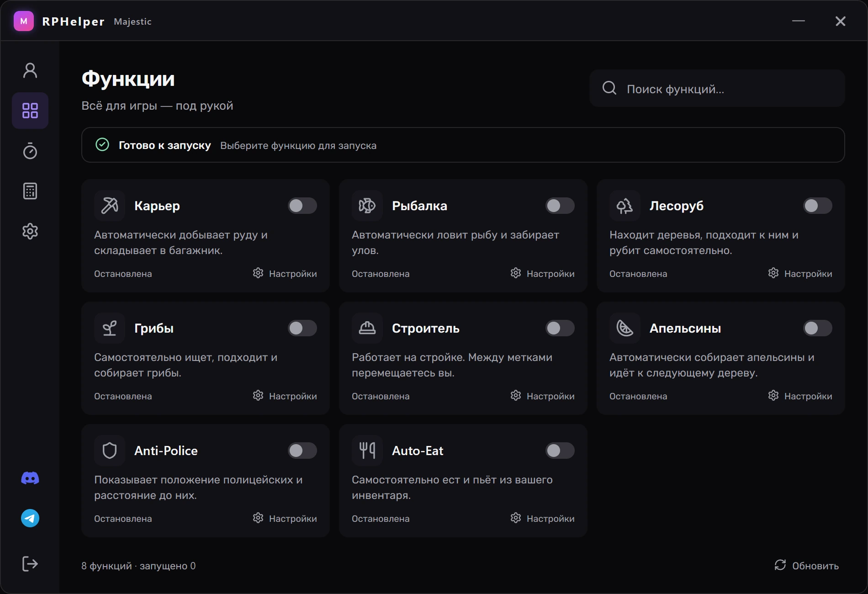Open app settings from the sidebar gear icon
This screenshot has width=868, height=594.
tap(30, 231)
